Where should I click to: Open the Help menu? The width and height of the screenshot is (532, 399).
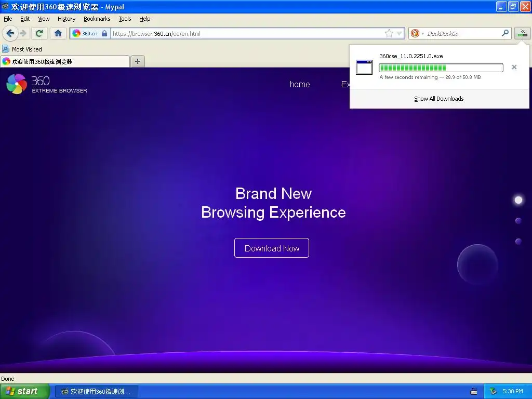click(x=145, y=19)
